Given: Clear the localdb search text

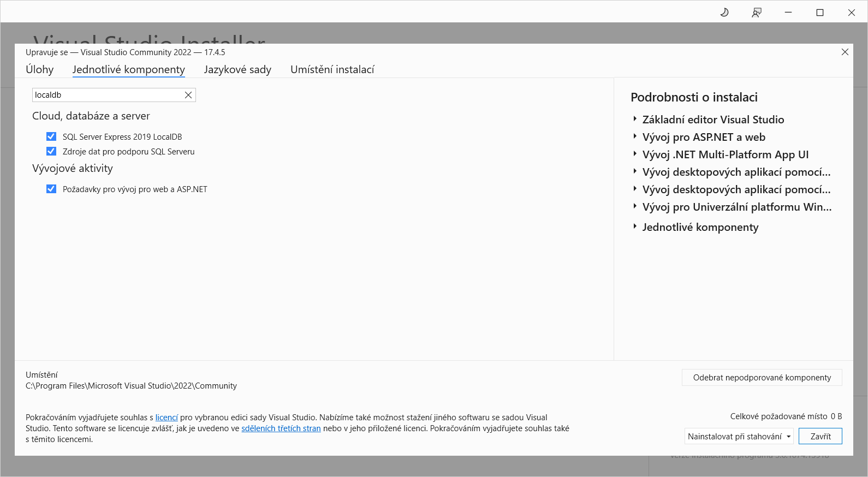Looking at the screenshot, I should pos(188,95).
